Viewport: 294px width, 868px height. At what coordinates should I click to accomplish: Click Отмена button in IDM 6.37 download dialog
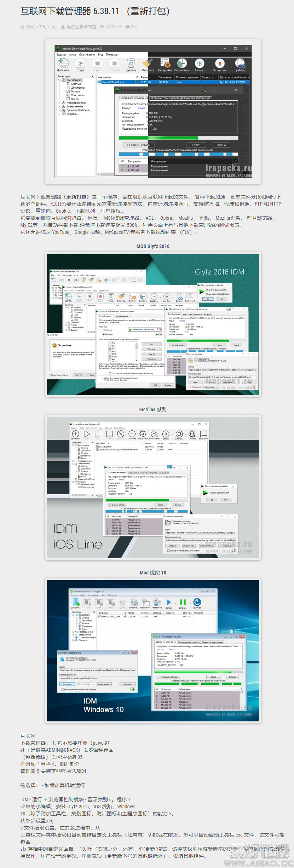pyautogui.click(x=221, y=145)
